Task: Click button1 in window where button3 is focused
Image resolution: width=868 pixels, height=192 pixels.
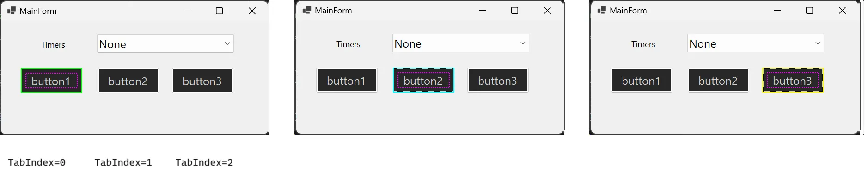Action: click(x=642, y=81)
